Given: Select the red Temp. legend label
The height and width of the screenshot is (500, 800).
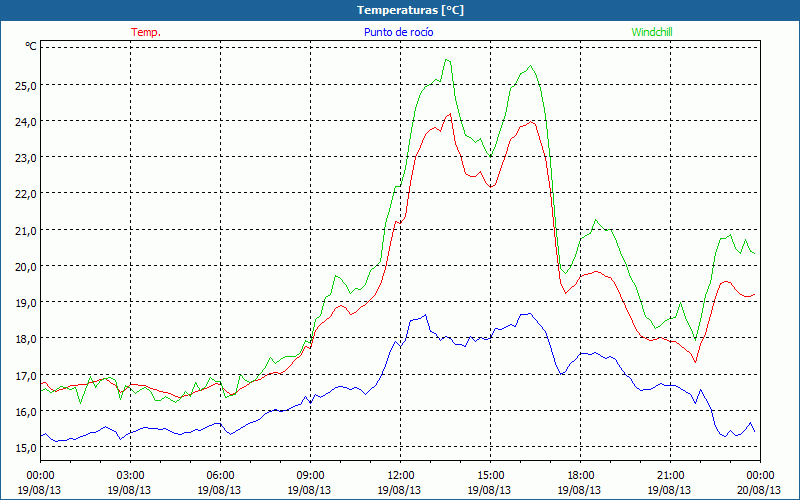Looking at the screenshot, I should [x=146, y=32].
